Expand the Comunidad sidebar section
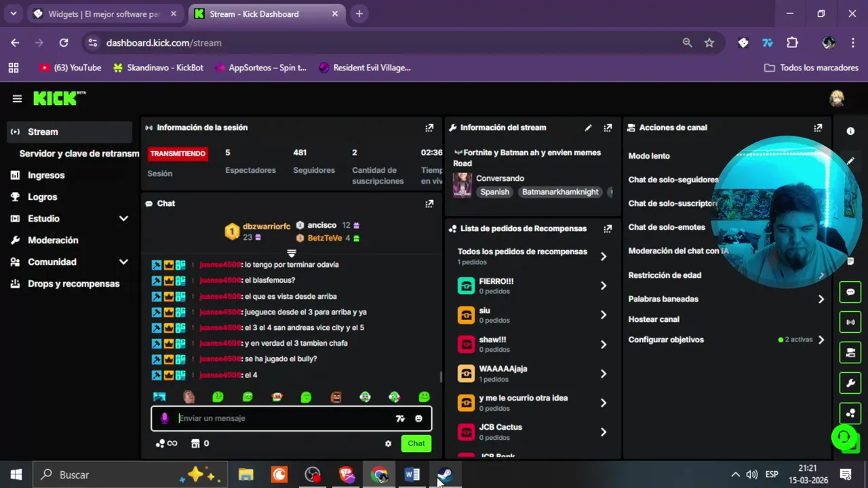The width and height of the screenshot is (868, 488). coord(123,262)
